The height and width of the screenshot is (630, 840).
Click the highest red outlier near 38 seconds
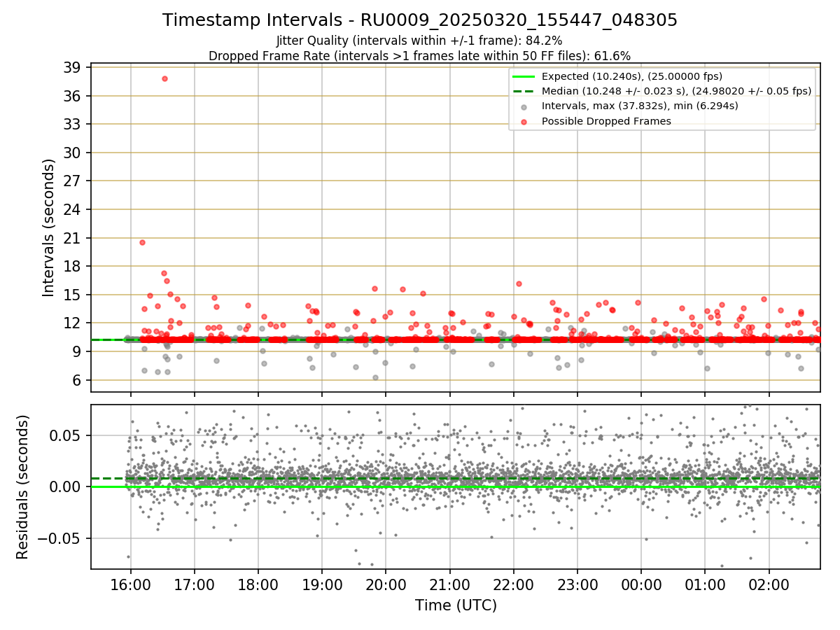click(x=164, y=78)
